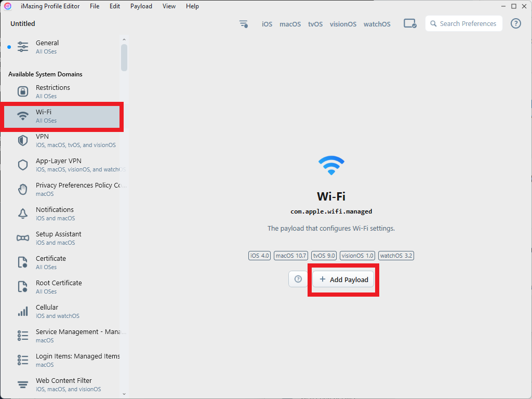The height and width of the screenshot is (399, 532).
Task: Click the Untitled profile title
Action: [x=23, y=24]
